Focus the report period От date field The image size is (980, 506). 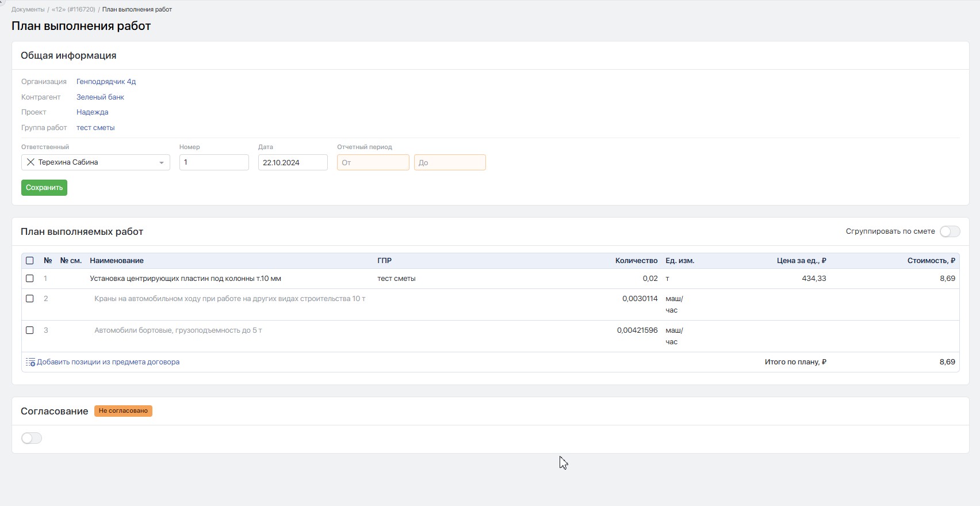[x=373, y=162]
